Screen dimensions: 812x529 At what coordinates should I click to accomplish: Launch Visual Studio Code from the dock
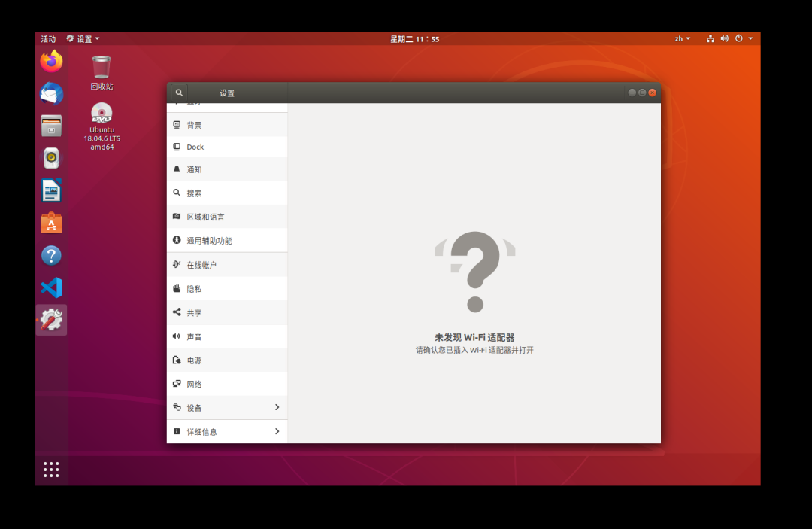(x=50, y=287)
